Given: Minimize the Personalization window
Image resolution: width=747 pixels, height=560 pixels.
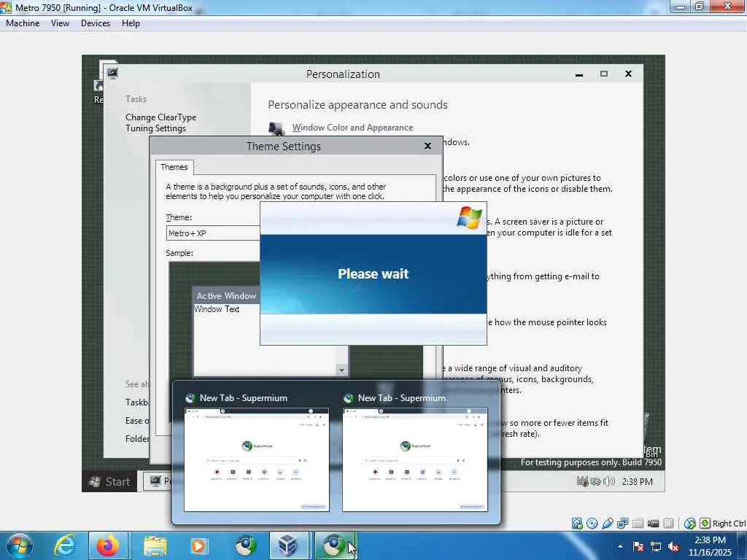Looking at the screenshot, I should pyautogui.click(x=578, y=74).
